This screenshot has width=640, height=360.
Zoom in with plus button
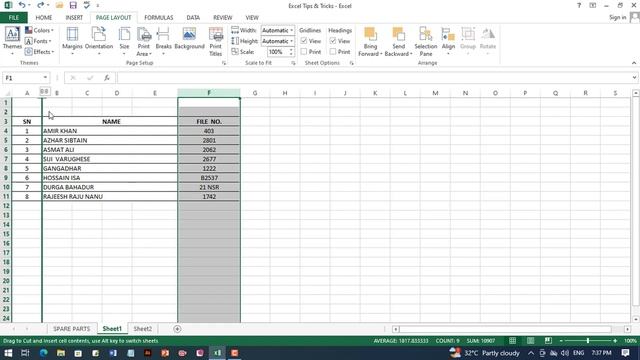pos(615,340)
